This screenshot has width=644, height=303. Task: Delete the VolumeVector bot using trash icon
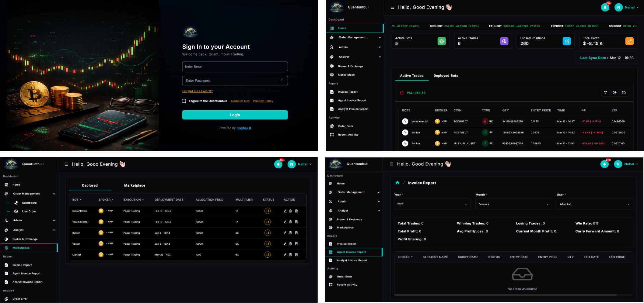290,222
